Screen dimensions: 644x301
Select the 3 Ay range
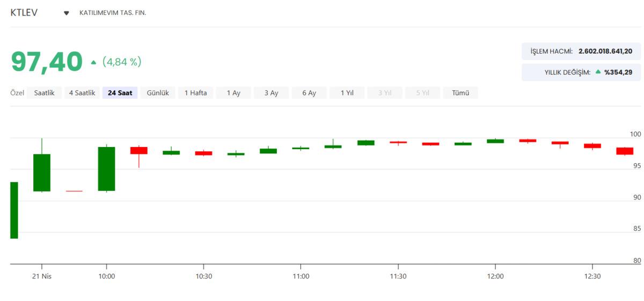tap(271, 93)
